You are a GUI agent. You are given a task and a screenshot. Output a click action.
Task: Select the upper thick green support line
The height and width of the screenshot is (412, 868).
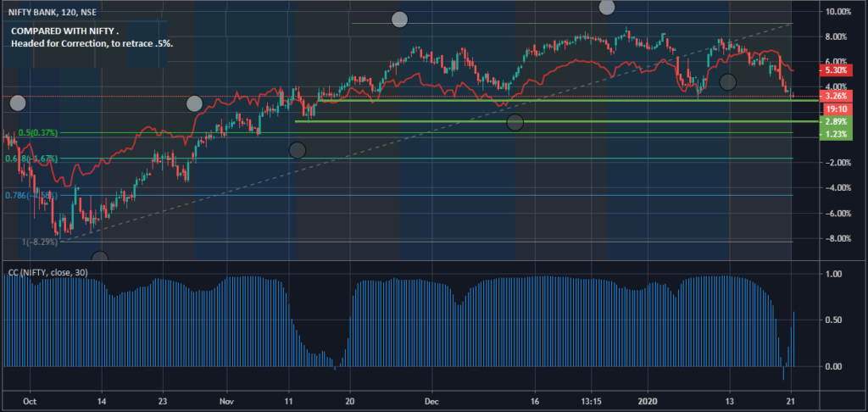pos(569,100)
